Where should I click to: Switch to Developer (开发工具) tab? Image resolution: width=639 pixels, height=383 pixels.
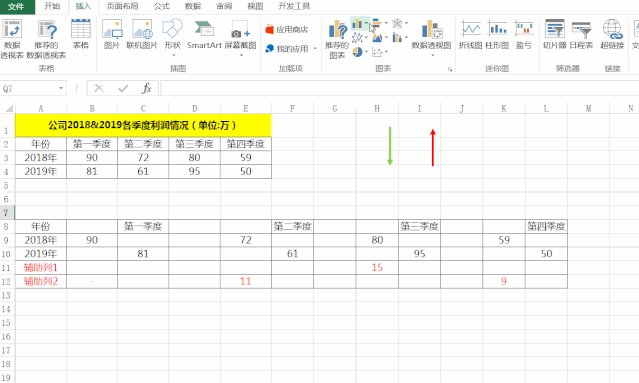(294, 6)
